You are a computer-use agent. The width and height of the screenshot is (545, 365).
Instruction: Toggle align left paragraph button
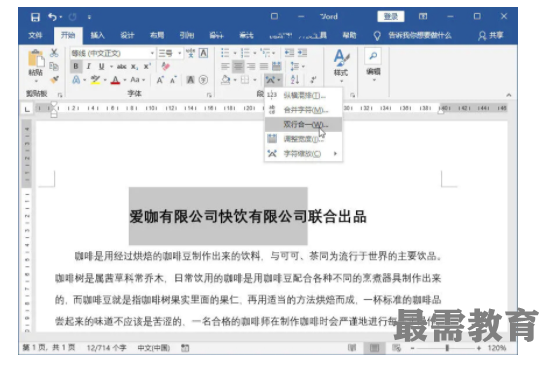click(x=225, y=66)
